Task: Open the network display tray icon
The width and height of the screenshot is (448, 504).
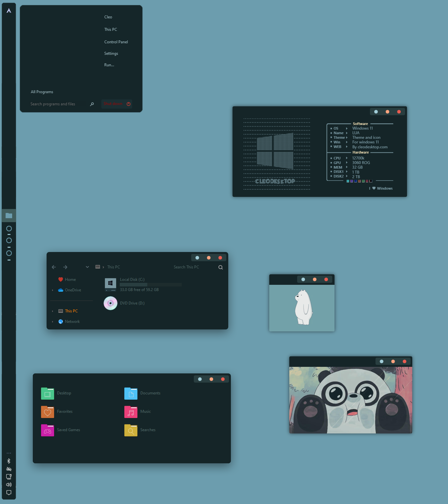Action: (x=9, y=477)
